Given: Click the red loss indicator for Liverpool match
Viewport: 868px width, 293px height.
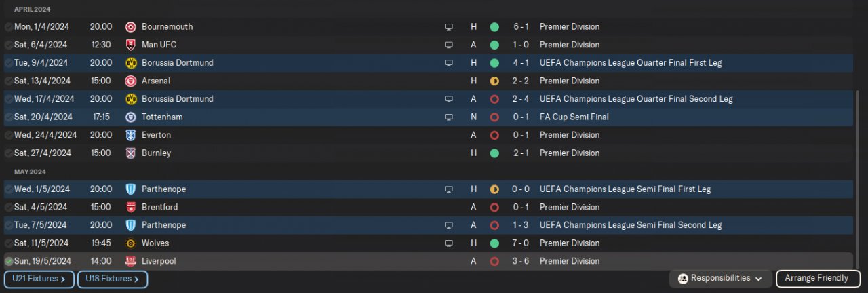Looking at the screenshot, I should [494, 261].
